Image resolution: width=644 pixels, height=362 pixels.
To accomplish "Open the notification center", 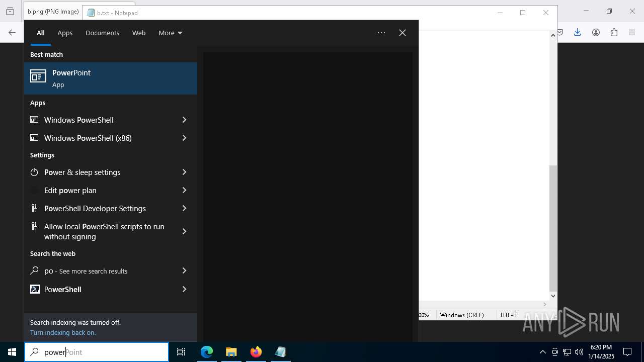I will pos(627,352).
